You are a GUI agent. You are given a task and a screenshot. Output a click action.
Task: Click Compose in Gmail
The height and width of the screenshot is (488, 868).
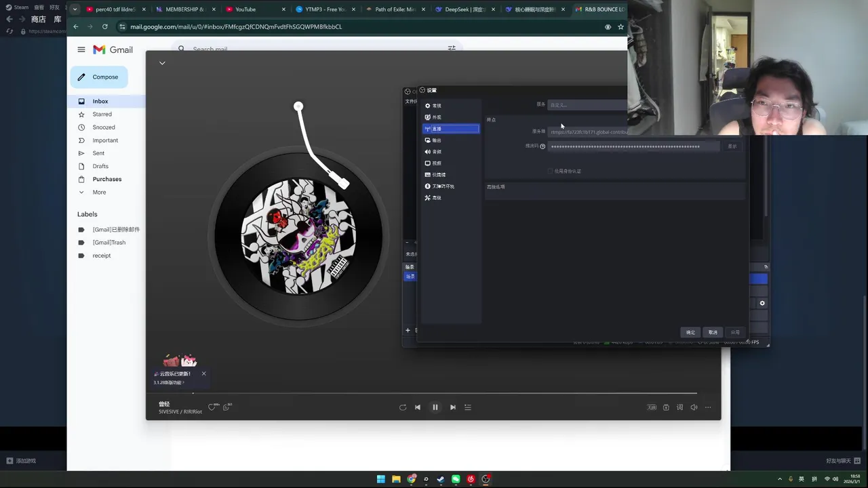click(x=99, y=77)
